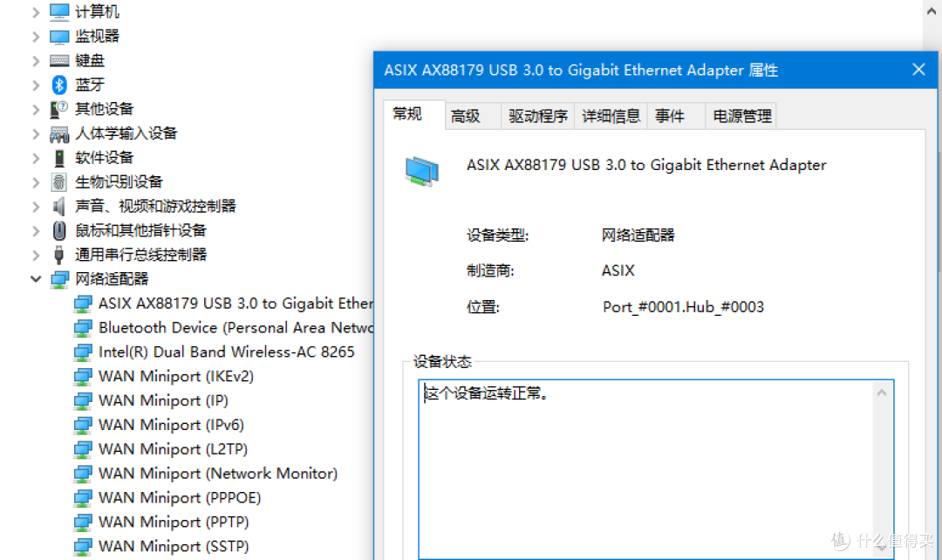Click the WAN Miniport (IPv6) icon
Viewport: 942px width, 560px height.
[83, 425]
